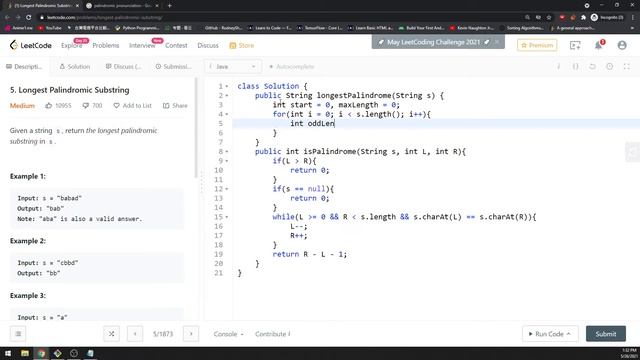Go to the Problems page
The height and width of the screenshot is (360, 640).
point(106,45)
